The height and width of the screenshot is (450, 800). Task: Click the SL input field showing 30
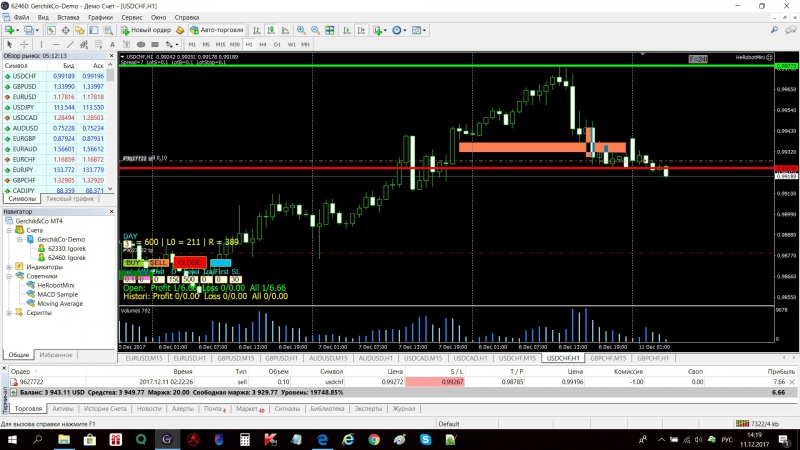click(235, 280)
